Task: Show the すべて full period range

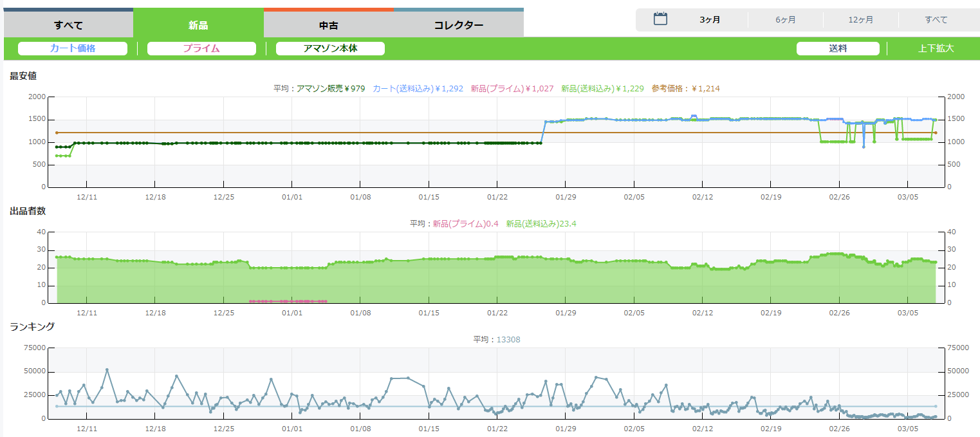Action: [x=936, y=20]
